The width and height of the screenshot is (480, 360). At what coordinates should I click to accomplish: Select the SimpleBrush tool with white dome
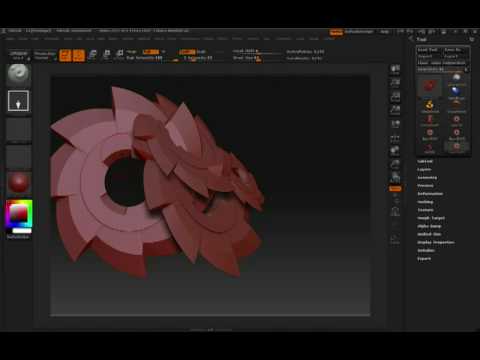(456, 79)
